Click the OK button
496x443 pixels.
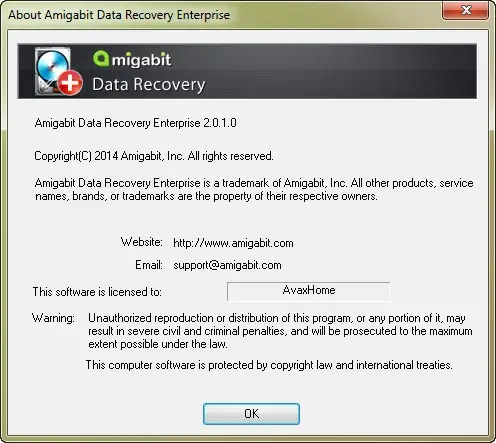point(251,414)
